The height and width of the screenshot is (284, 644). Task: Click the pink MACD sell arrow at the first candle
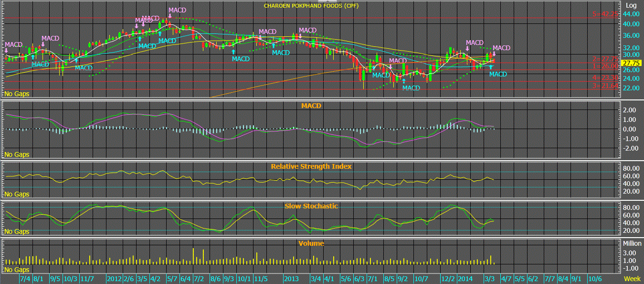click(7, 50)
